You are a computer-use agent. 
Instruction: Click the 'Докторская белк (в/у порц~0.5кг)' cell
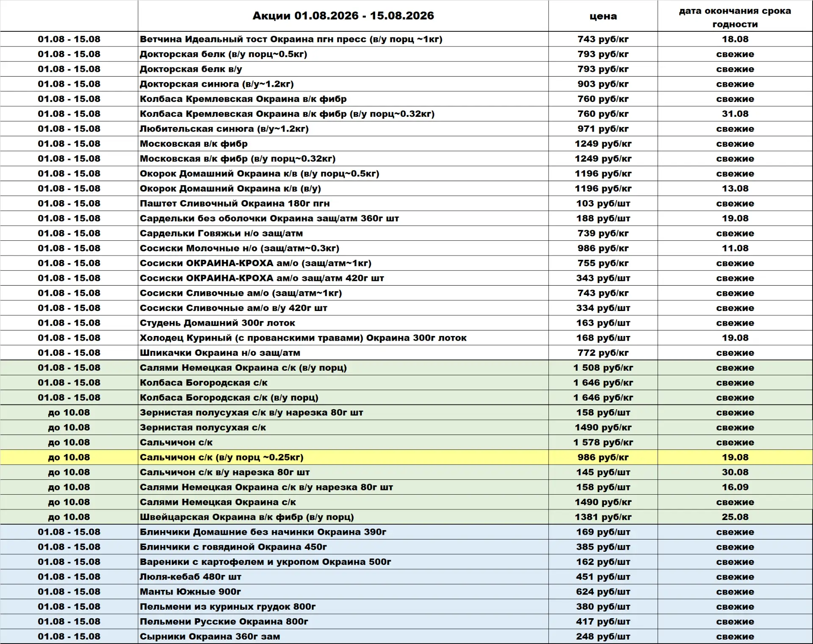[343, 54]
